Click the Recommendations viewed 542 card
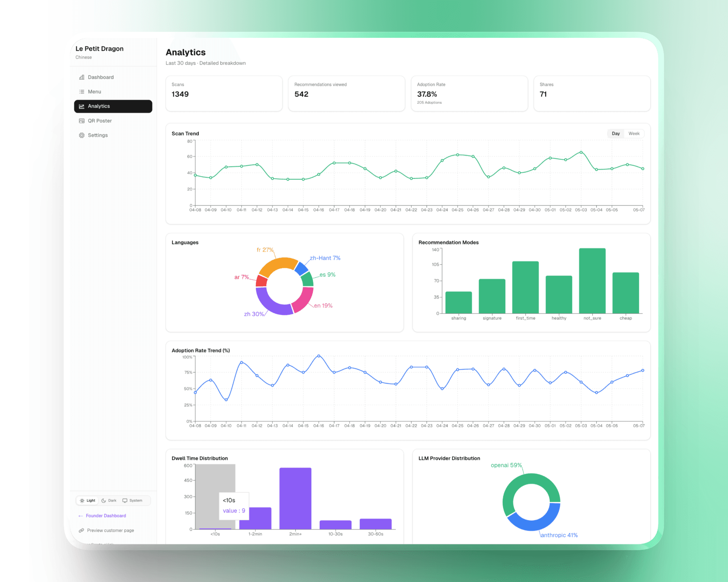This screenshot has width=728, height=582. 347,94
